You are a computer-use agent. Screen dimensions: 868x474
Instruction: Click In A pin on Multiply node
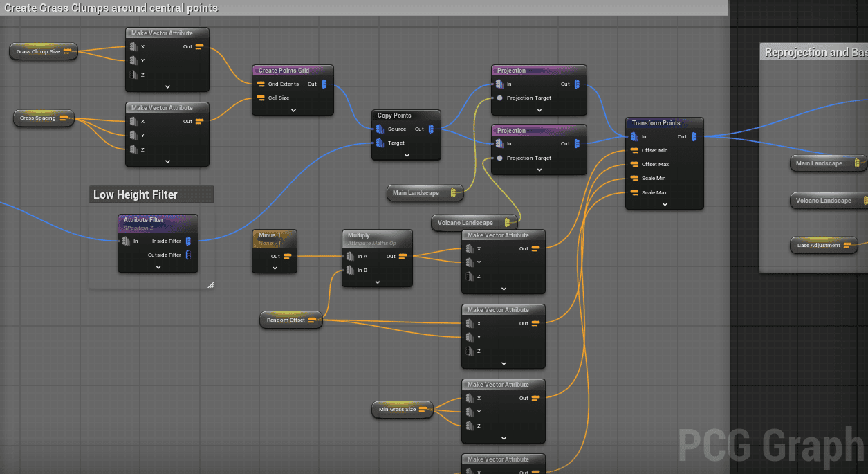pos(350,257)
